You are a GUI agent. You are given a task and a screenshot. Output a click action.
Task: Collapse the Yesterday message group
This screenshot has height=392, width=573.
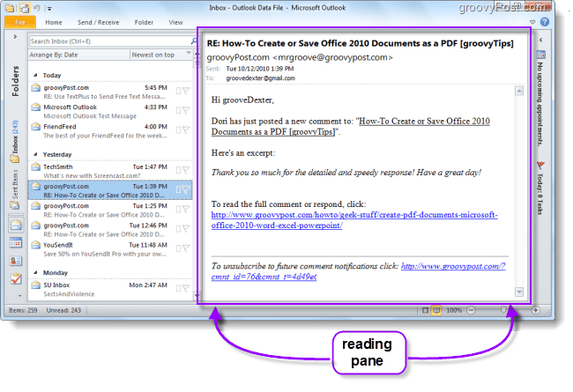36,154
